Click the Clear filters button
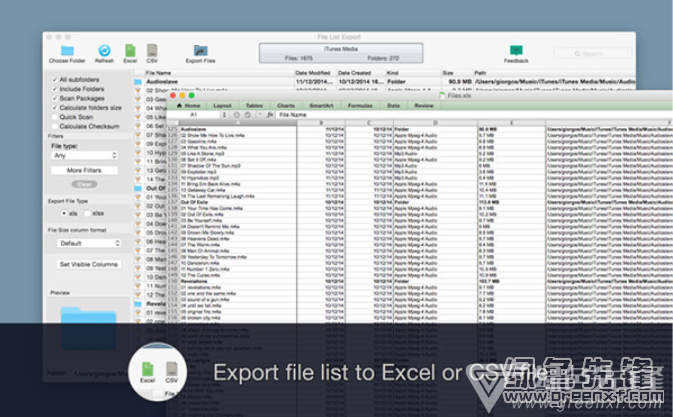 pyautogui.click(x=84, y=184)
